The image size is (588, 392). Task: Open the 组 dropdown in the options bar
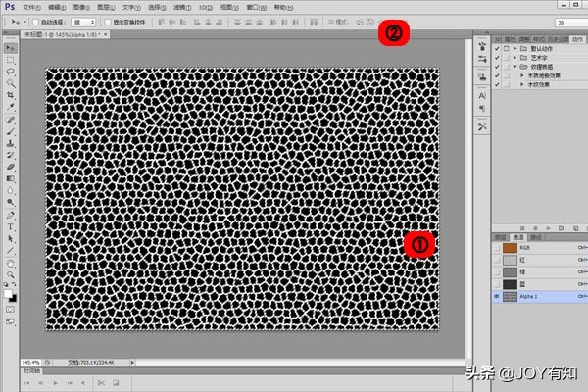(84, 21)
